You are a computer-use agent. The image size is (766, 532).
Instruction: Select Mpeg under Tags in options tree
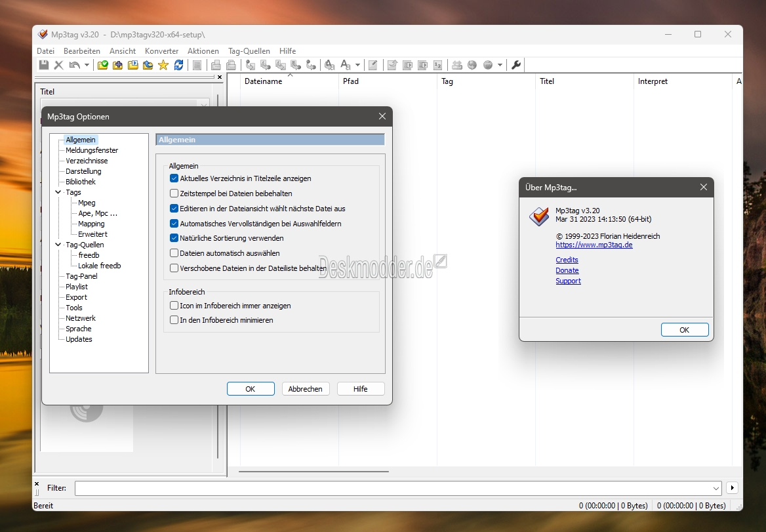87,203
